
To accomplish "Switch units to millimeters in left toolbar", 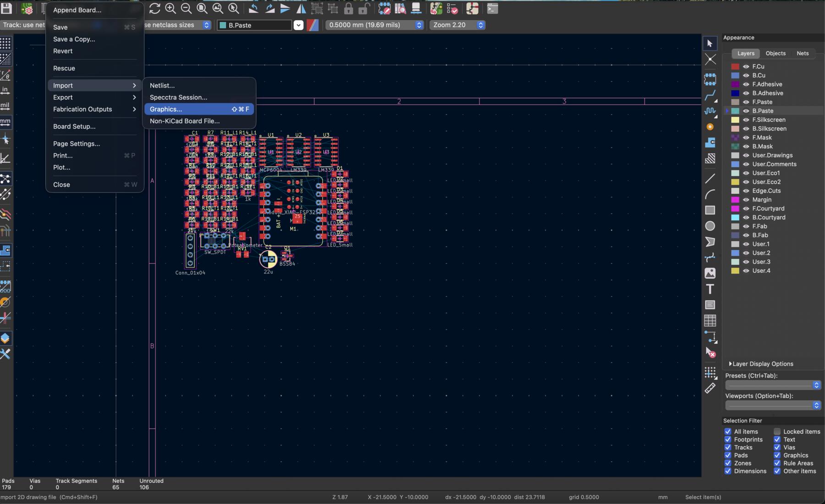I will coord(6,122).
